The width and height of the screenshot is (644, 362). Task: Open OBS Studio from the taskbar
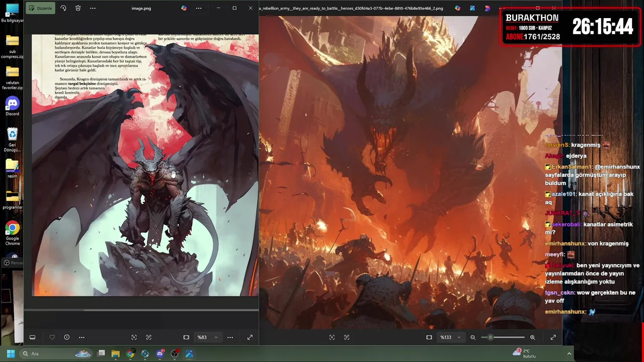coord(175,353)
